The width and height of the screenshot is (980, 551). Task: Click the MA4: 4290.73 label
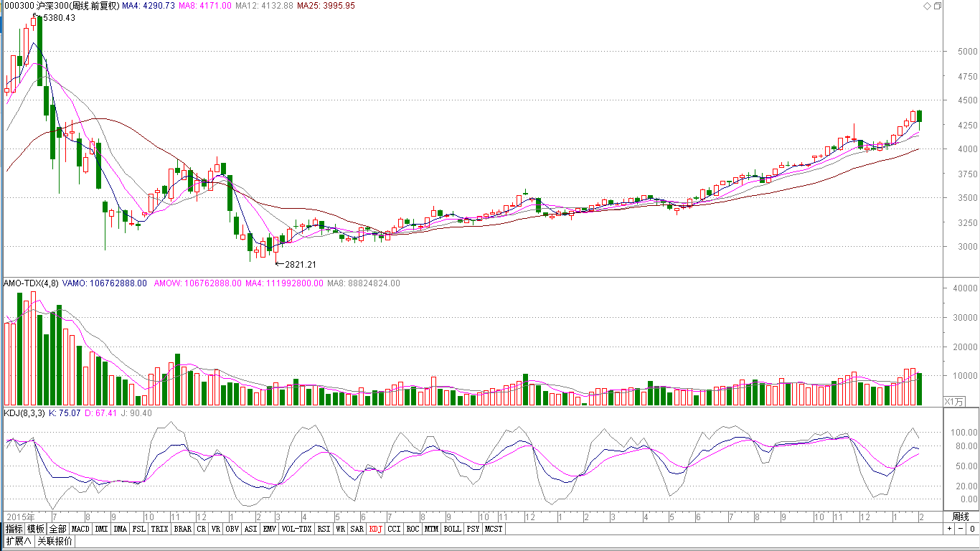pyautogui.click(x=149, y=6)
